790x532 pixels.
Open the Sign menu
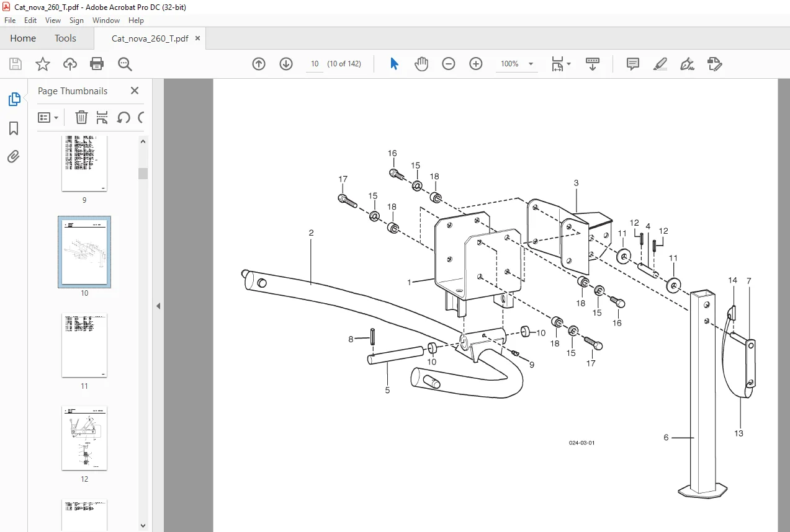(x=76, y=20)
